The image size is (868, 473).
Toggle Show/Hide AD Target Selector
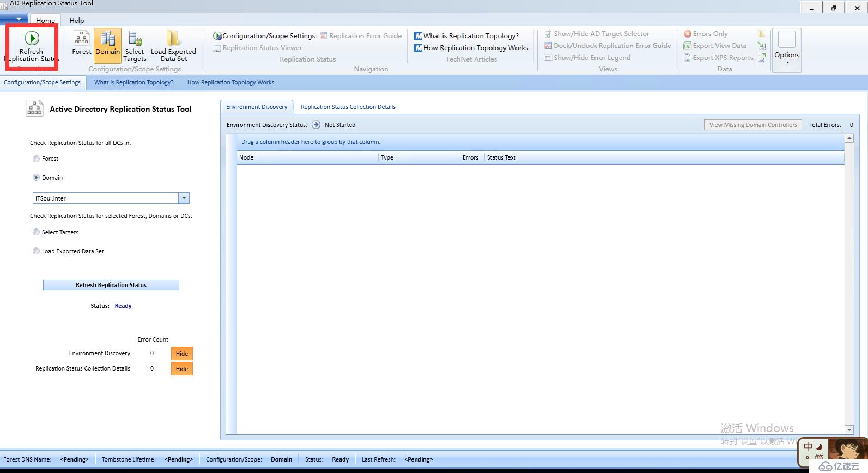[x=597, y=34]
